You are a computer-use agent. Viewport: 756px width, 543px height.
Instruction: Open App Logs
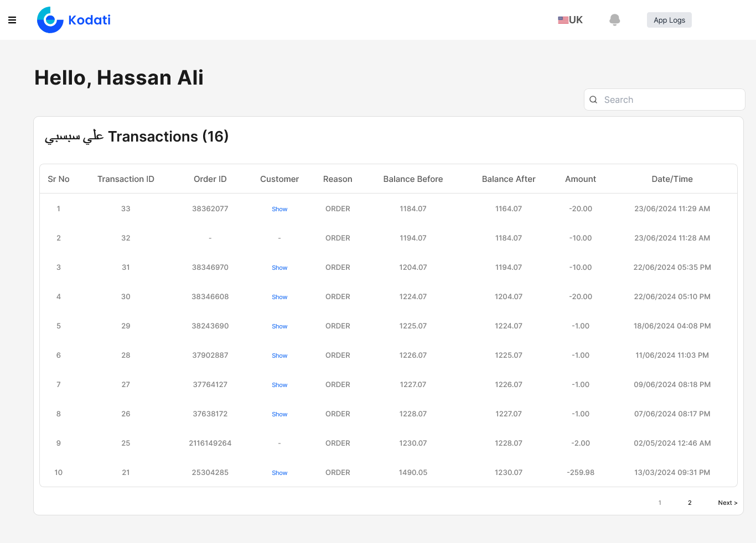[669, 20]
